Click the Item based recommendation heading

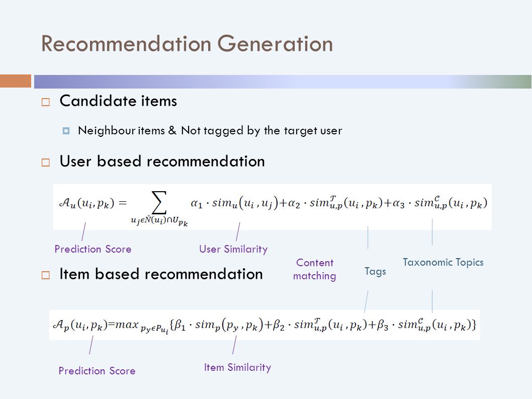pyautogui.click(x=161, y=274)
